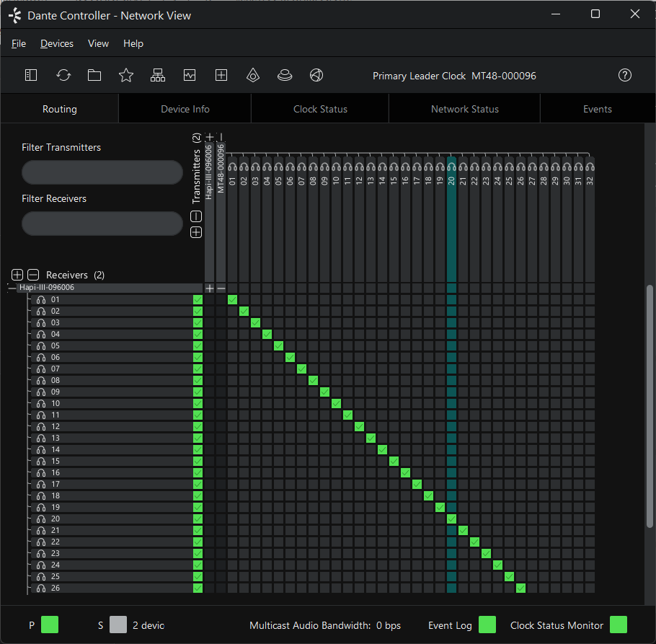Collapse all transmitters using the minus box
This screenshot has height=644, width=656.
(x=196, y=216)
